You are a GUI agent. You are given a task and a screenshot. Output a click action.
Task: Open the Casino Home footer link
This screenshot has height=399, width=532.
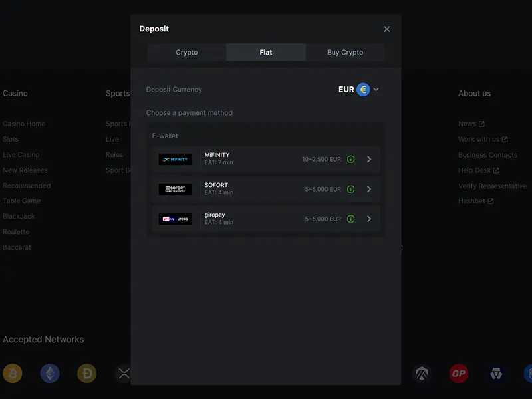coord(24,124)
